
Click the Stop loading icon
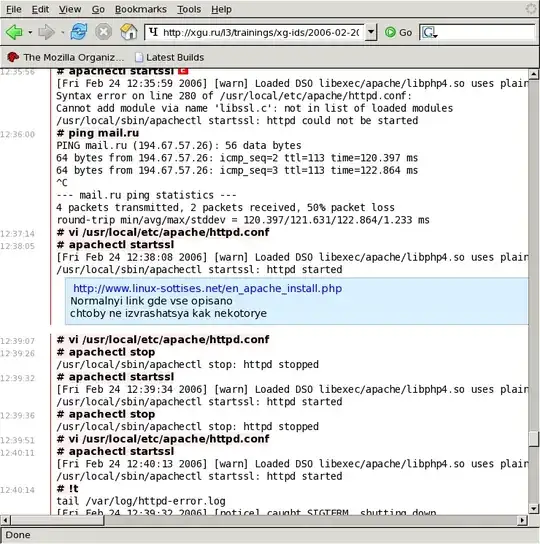[103, 32]
